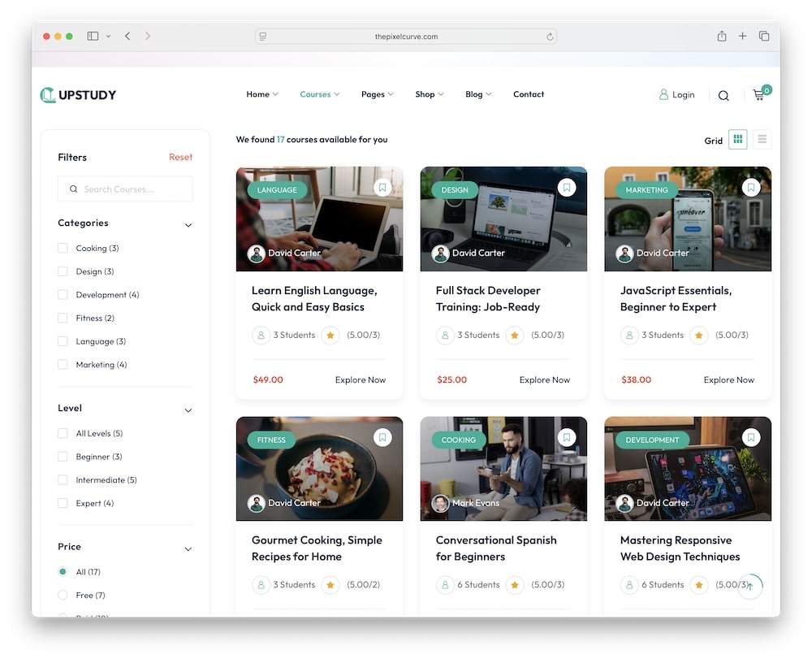Open browser sidebar dropdown chevron
The image size is (812, 659).
coord(108,37)
